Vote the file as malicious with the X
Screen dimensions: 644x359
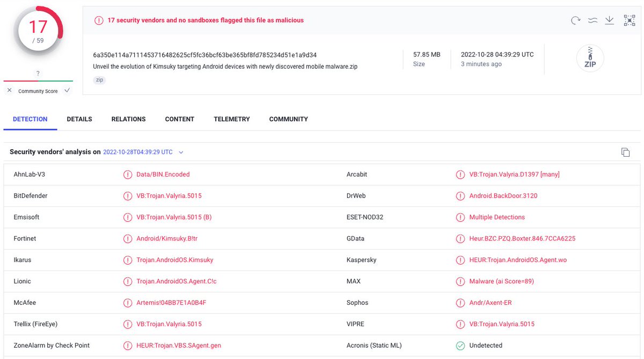[9, 91]
